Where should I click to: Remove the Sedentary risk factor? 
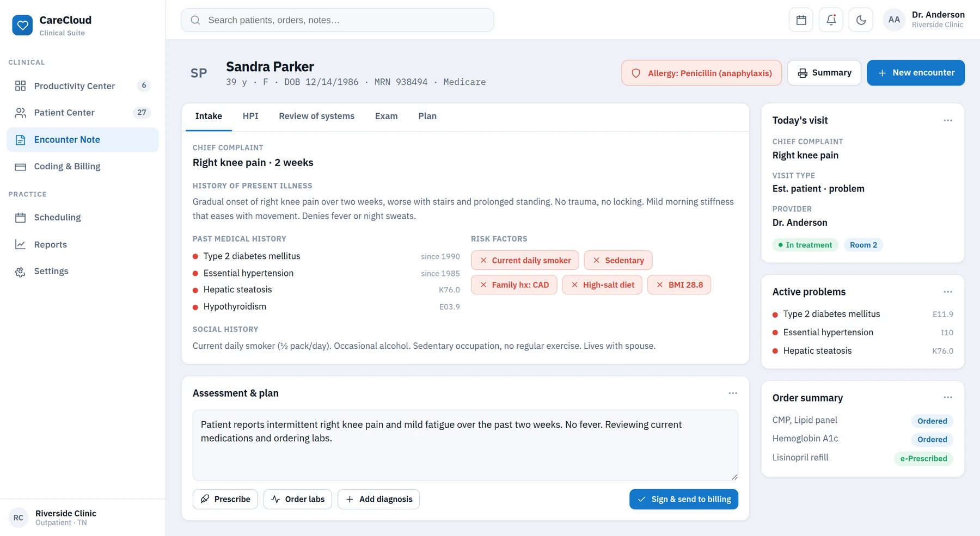pos(596,261)
